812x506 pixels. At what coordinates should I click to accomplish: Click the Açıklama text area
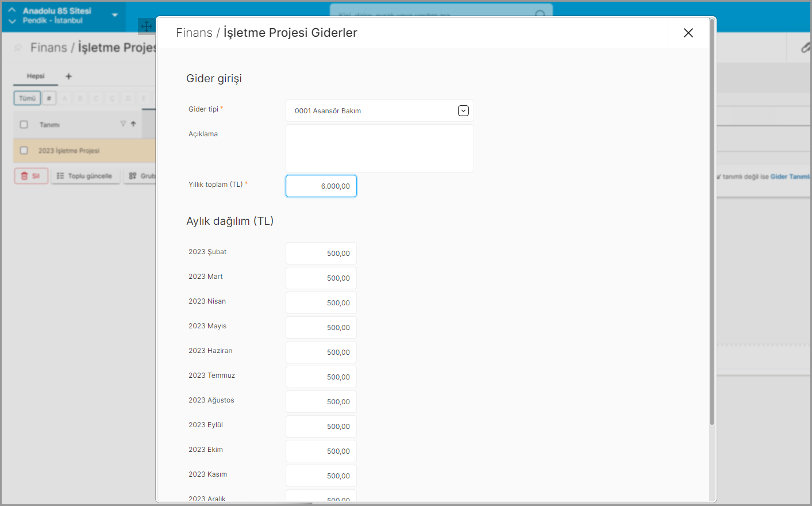(x=379, y=148)
